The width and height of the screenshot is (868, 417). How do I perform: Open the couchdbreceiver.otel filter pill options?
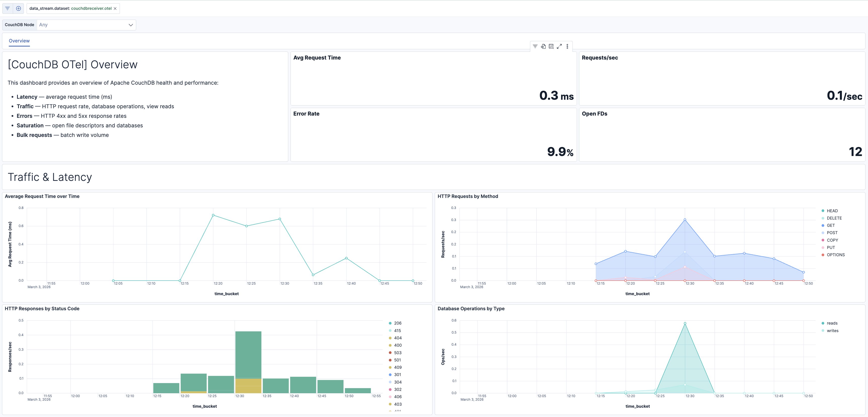point(71,9)
